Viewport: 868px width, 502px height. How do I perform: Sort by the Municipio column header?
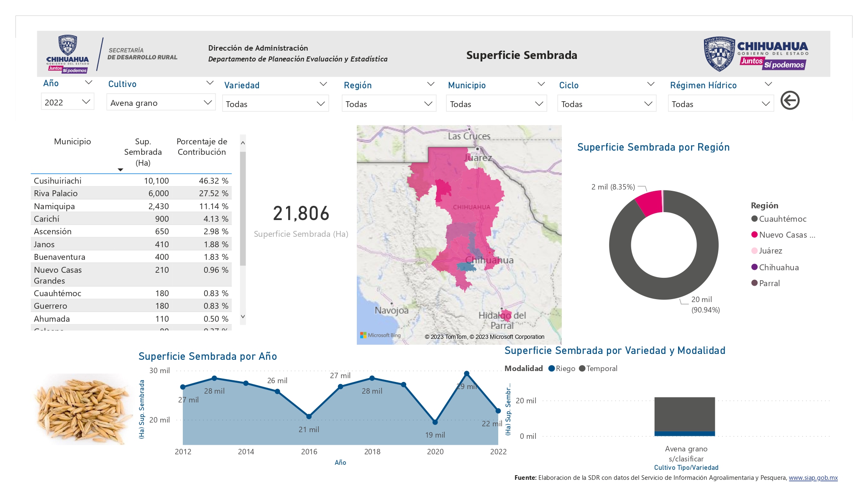(72, 141)
